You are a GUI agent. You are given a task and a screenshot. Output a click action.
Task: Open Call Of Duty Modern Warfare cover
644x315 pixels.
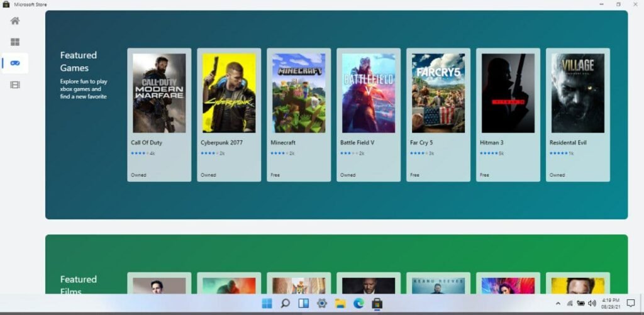click(159, 93)
